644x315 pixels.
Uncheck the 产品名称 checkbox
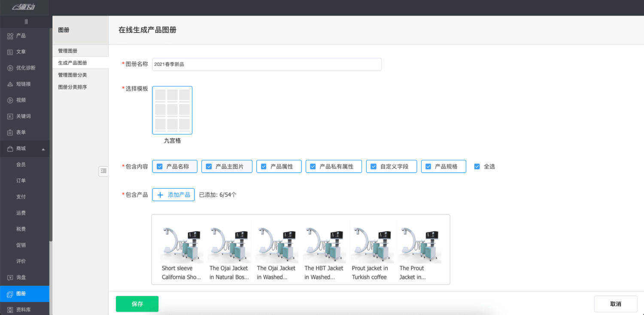[160, 167]
